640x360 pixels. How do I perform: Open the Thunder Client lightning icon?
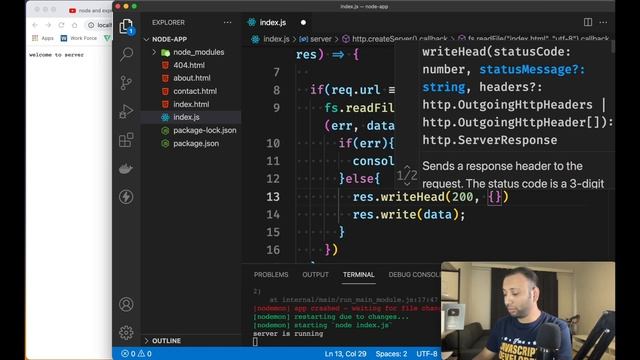point(126,197)
